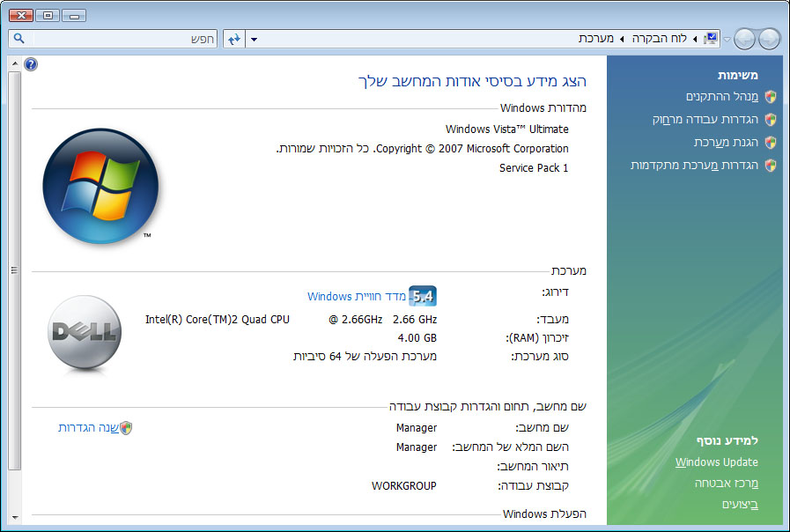Screen dimensions: 790x532
Task: Click the Windows Vista™ Ultimate text
Action: click(506, 129)
